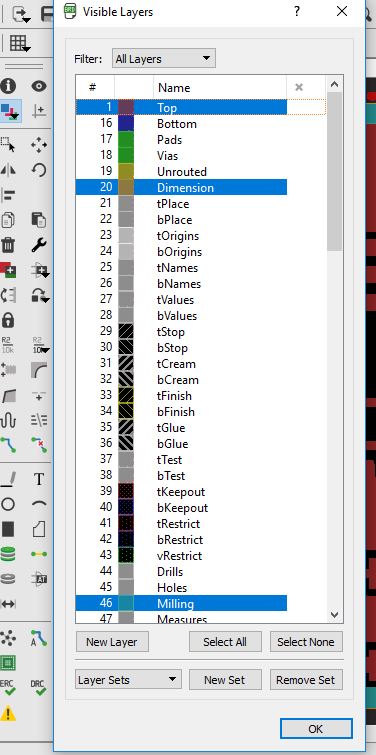Click the vRestrict layer color swatch
Viewport: 376px width, 755px height.
point(126,555)
